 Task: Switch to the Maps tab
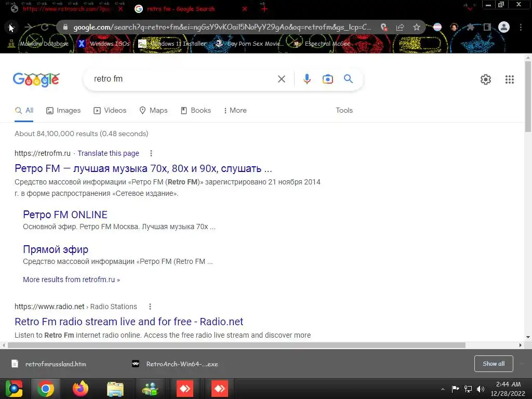[153, 111]
